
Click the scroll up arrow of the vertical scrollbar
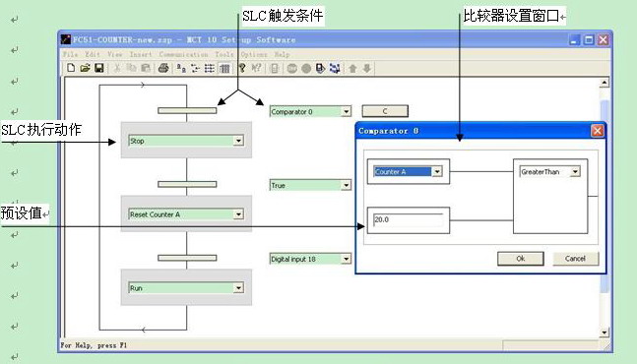pos(605,83)
